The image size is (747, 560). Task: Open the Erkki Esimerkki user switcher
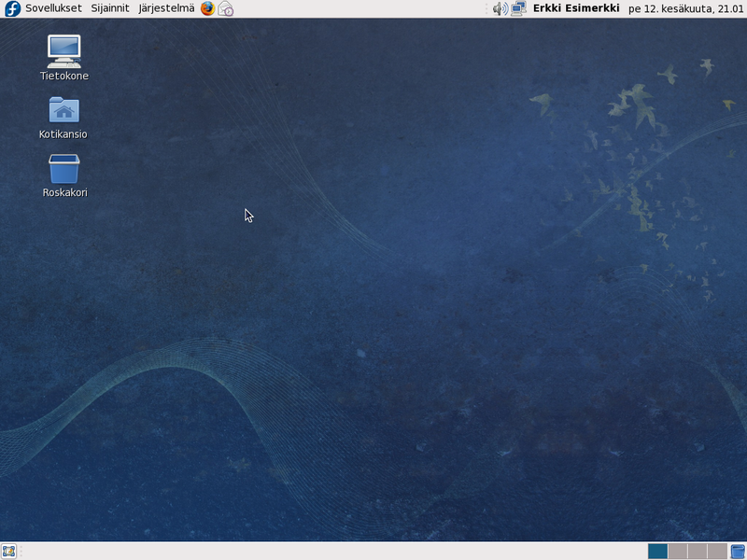pos(576,8)
